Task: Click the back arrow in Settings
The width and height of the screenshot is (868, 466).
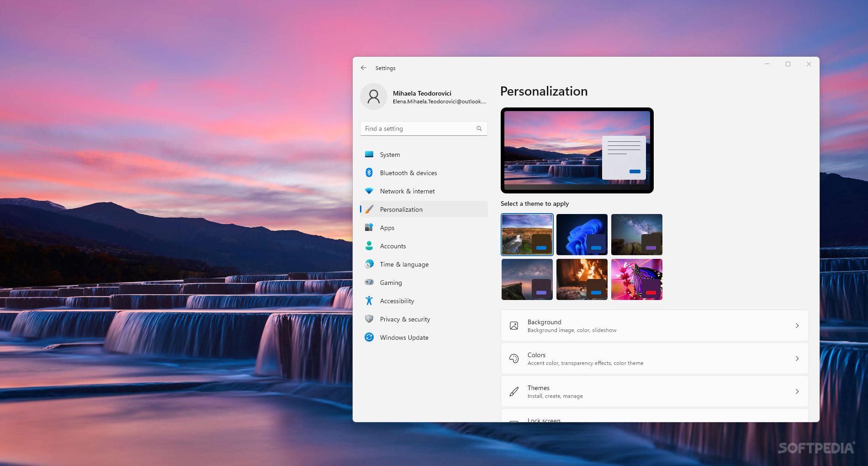Action: click(364, 68)
